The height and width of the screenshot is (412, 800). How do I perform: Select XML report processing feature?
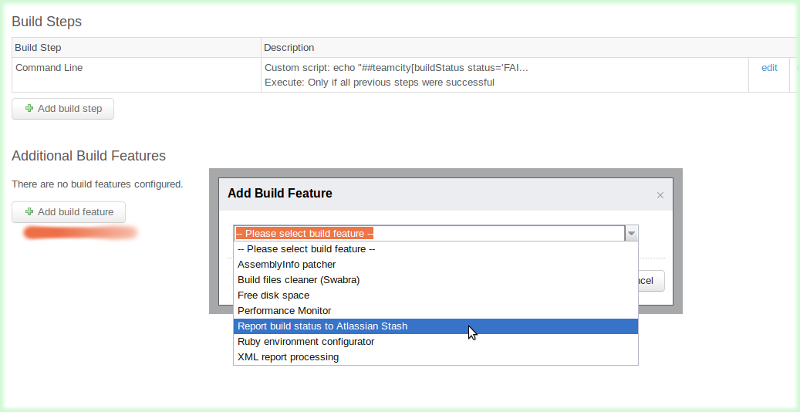pos(288,357)
